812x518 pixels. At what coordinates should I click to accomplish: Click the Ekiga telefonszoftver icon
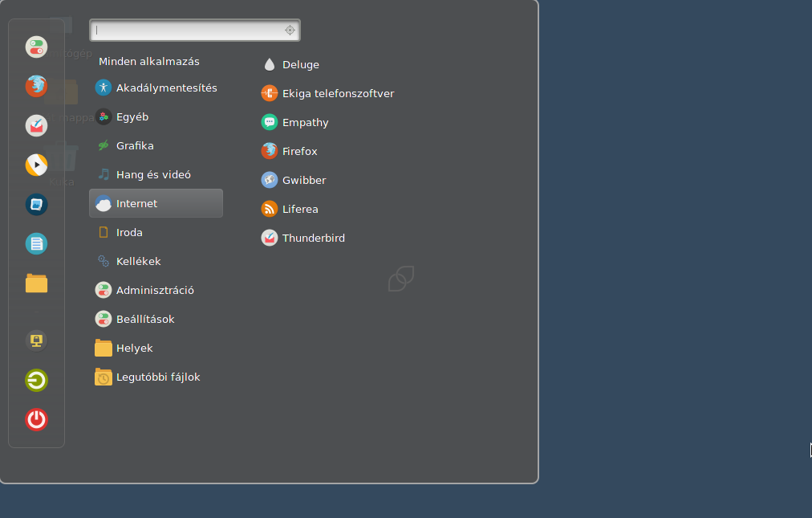click(270, 93)
